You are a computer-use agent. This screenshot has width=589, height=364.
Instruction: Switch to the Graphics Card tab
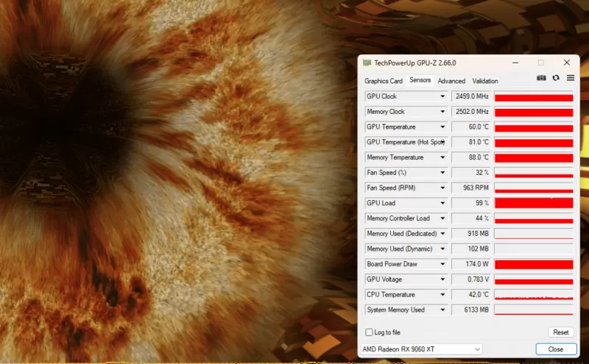pos(384,81)
